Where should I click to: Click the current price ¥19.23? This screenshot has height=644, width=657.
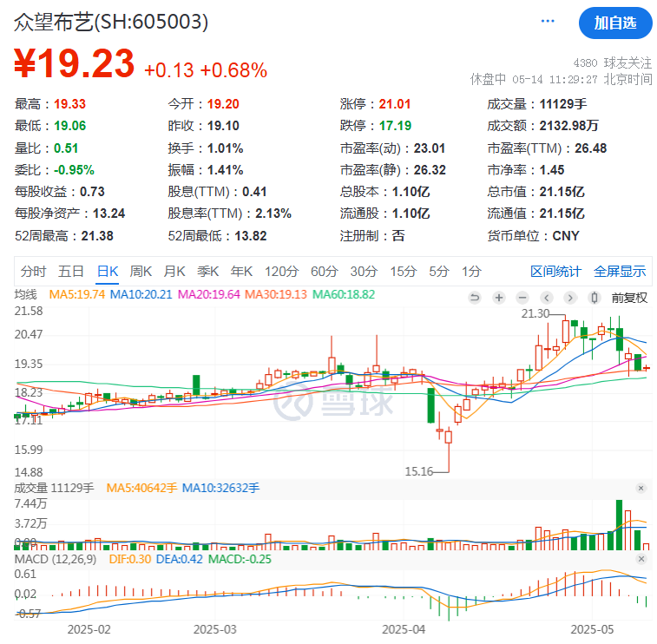[x=74, y=63]
